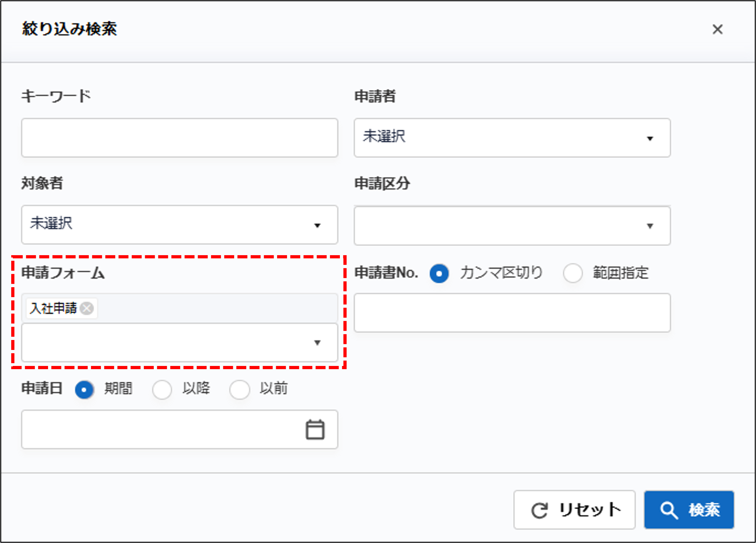756x543 pixels.
Task: Open the 対象者 dropdown
Action: (180, 225)
